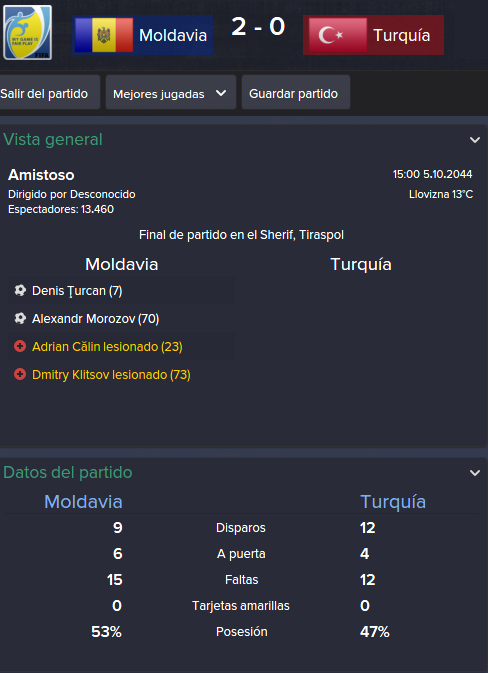Screen dimensions: 488x673
Task: Click the injury cross icon beside Dmitry Klitsov
Action: click(x=20, y=374)
